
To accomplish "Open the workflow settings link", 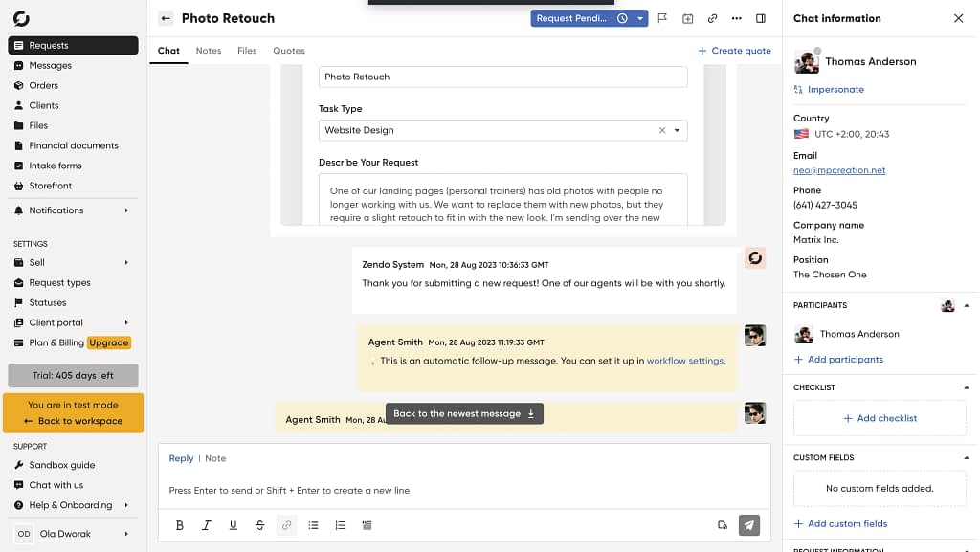I will (685, 361).
